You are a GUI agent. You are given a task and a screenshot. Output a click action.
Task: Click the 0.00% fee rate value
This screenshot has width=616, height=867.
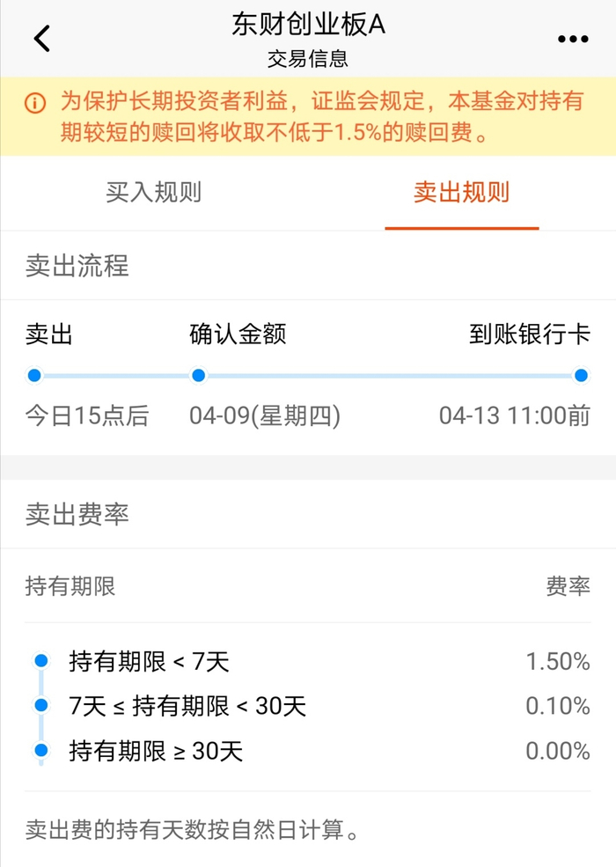coord(558,751)
